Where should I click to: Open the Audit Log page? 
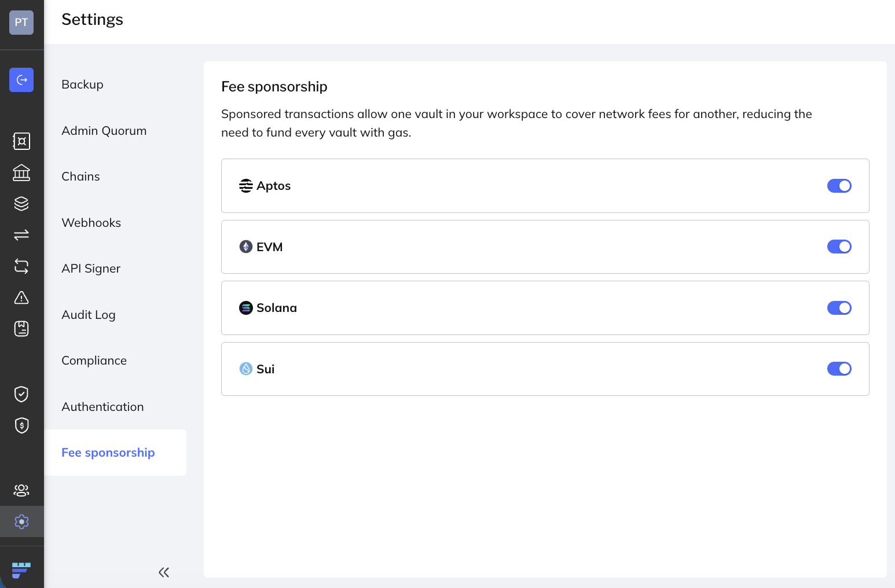[x=89, y=315]
